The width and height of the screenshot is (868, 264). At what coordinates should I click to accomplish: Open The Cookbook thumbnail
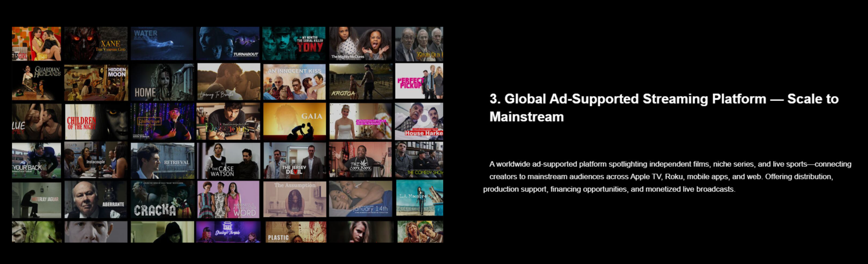[x=360, y=160]
